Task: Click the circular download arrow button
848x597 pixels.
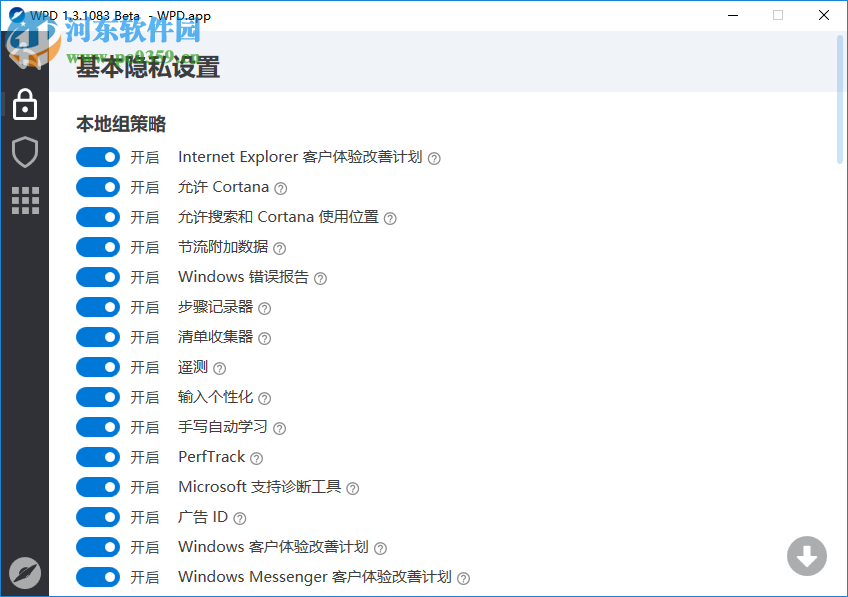Action: coord(806,556)
